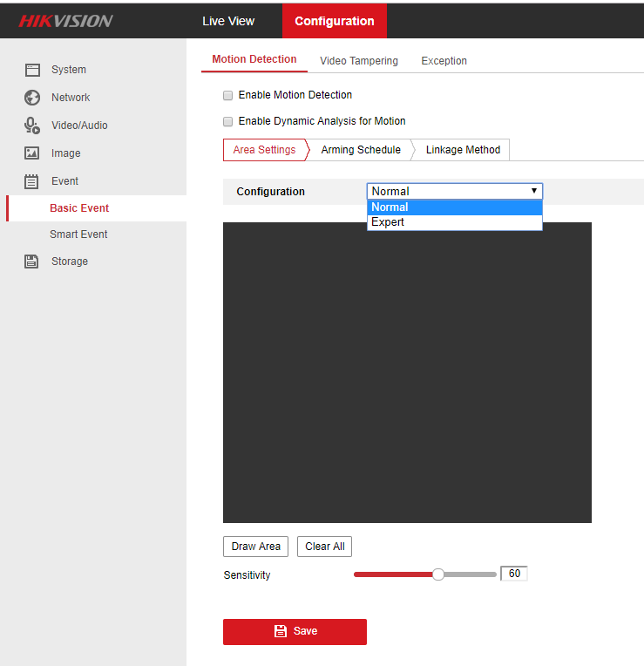The height and width of the screenshot is (666, 644).
Task: Click the System monitor icon in sidebar
Action: [x=32, y=70]
